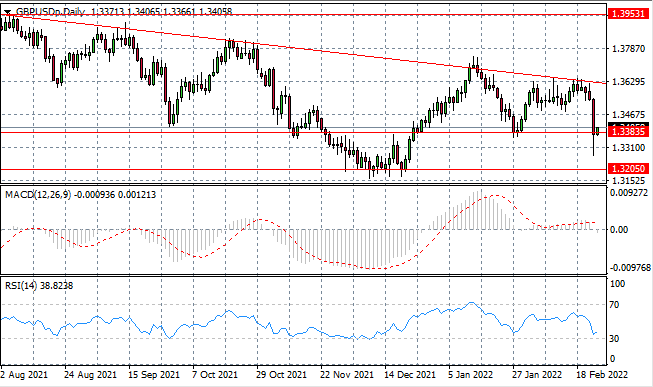This screenshot has width=653, height=387.
Task: Select the red 1.33835 price label
Action: tap(628, 132)
